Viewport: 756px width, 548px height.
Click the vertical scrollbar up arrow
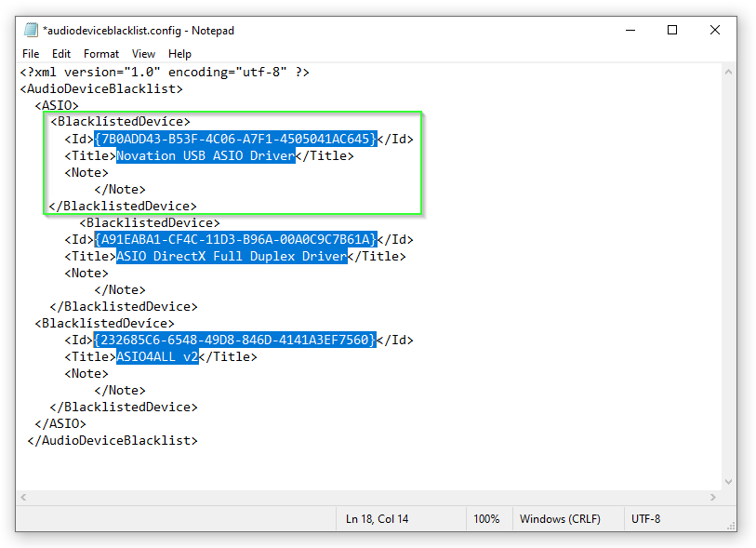tap(729, 72)
